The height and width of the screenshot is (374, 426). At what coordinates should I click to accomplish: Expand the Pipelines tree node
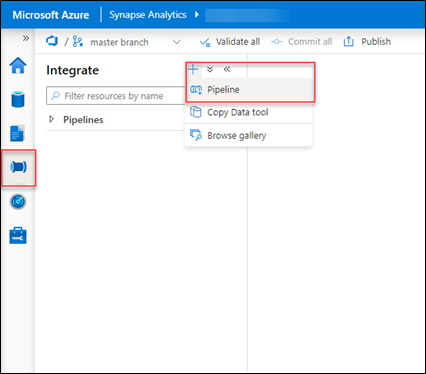tap(52, 119)
